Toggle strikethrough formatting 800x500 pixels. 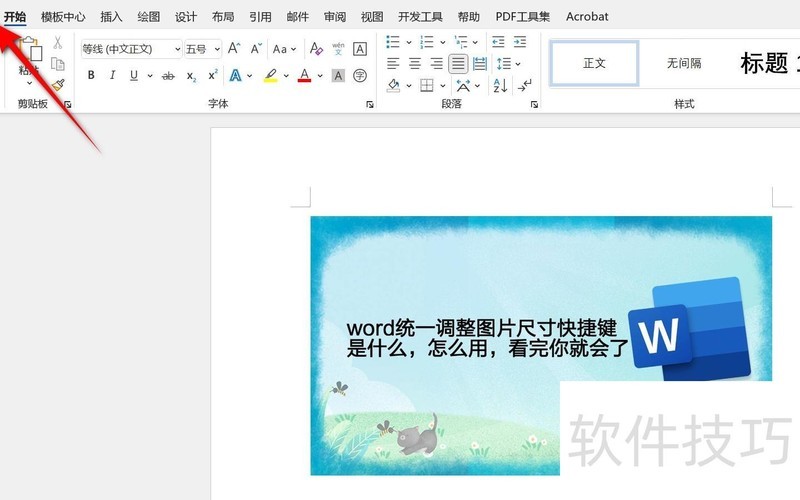(168, 77)
